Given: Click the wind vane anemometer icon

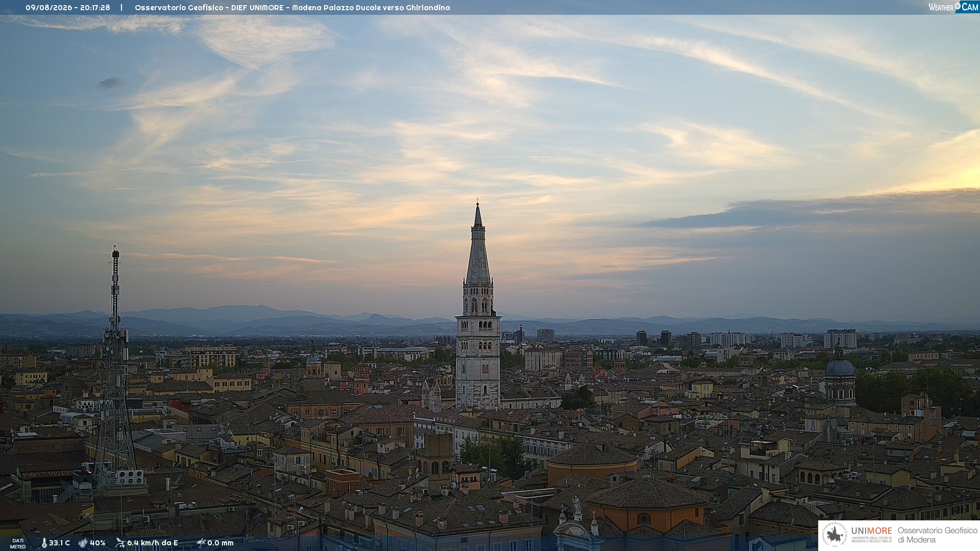Looking at the screenshot, I should [120, 543].
